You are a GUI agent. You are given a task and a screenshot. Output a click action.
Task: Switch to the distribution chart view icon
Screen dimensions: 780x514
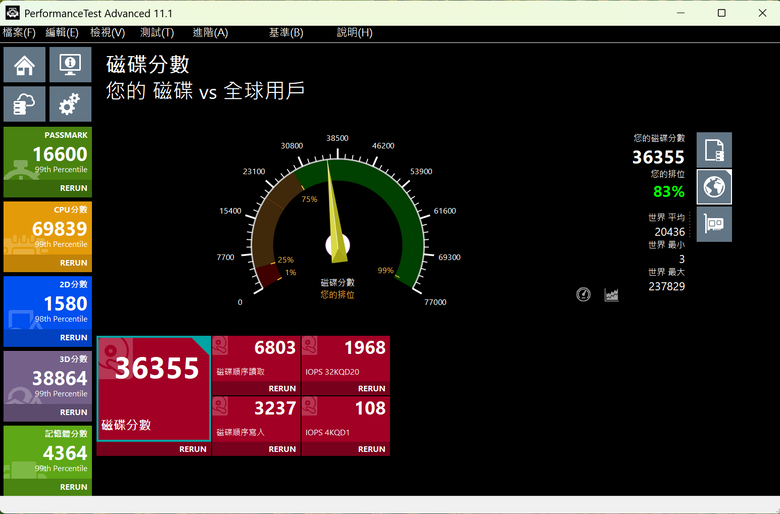(611, 295)
